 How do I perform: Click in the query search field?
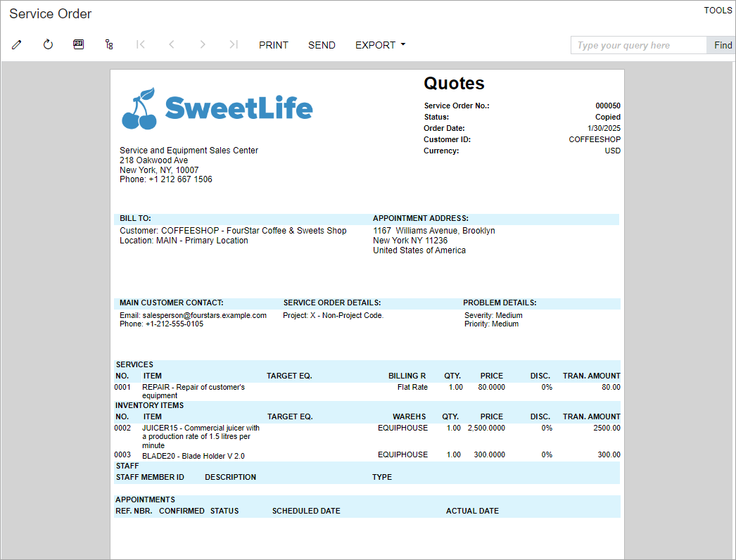638,46
